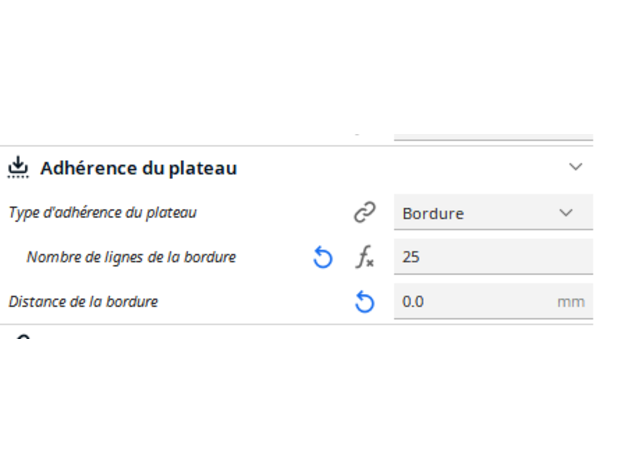Click the Adhérence du plateau section title
The width and height of the screenshot is (628, 472).
pyautogui.click(x=138, y=168)
